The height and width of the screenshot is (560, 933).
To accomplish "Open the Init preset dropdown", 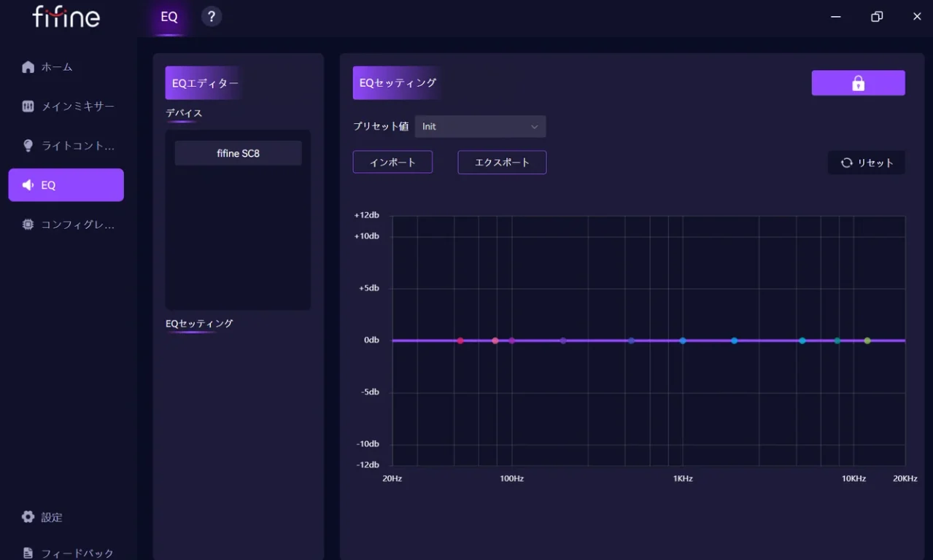I will 480,126.
